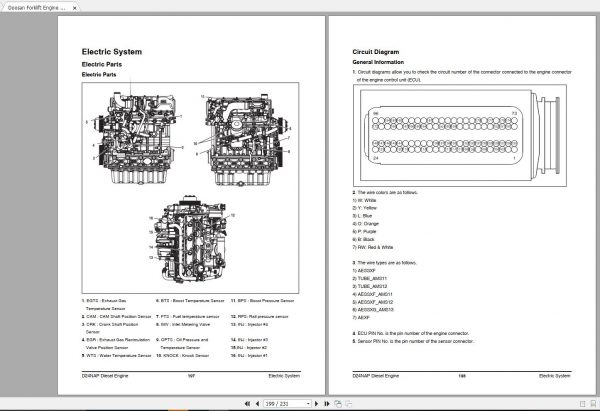The width and height of the screenshot is (600, 411).
Task: Click the ECU connector pin diagram
Action: click(x=460, y=135)
